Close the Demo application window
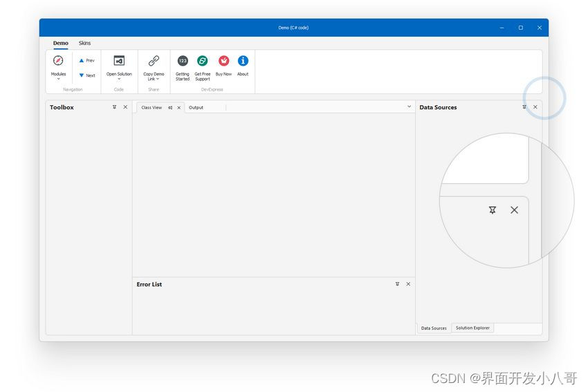 540,28
